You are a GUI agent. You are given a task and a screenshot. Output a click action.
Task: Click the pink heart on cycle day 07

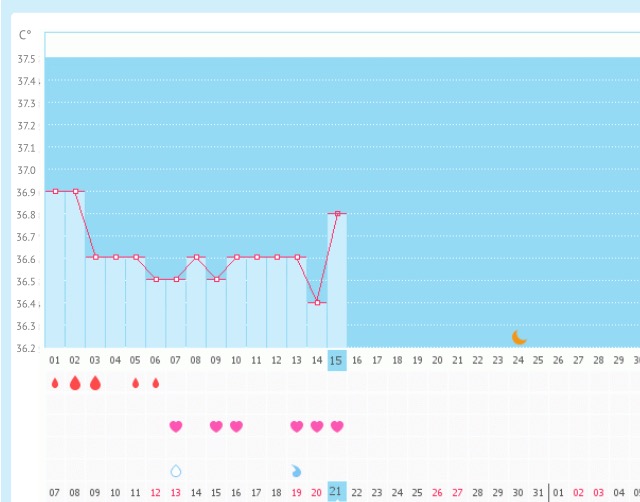tap(176, 426)
